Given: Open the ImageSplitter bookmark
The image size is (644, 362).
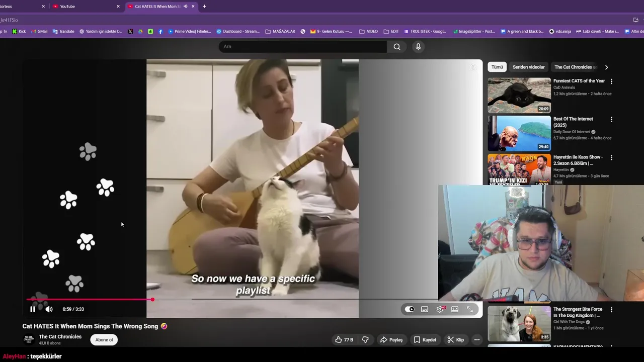Looking at the screenshot, I should coord(473,31).
